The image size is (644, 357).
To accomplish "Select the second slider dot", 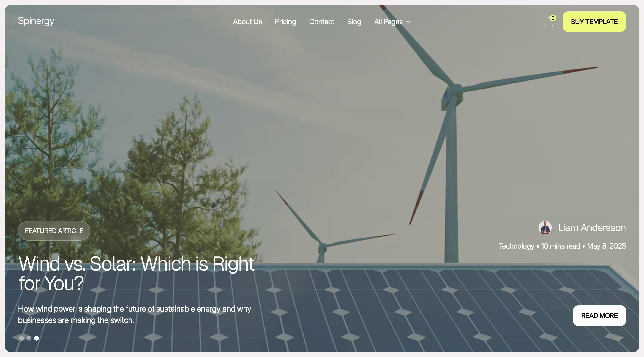I will point(29,338).
